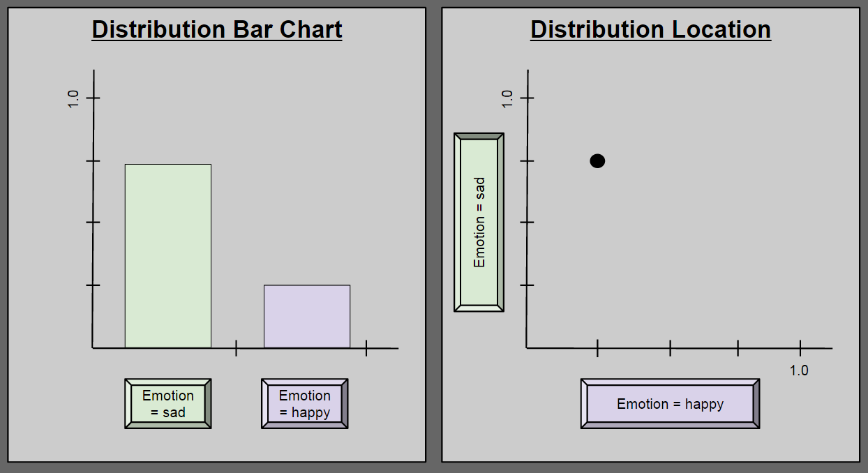Screen dimensions: 868x473
Task: Click the 'Distribution Location' title
Action: tap(650, 30)
